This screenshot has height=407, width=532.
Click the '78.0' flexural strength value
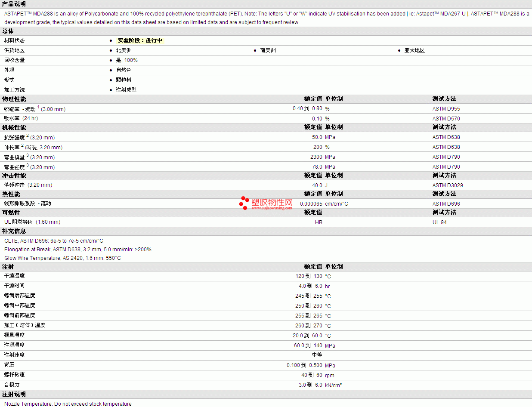(317, 167)
